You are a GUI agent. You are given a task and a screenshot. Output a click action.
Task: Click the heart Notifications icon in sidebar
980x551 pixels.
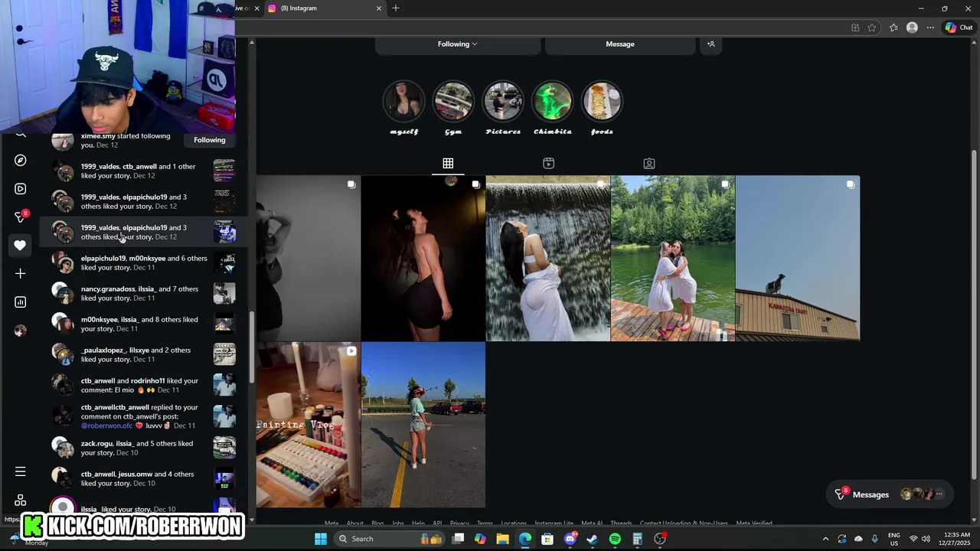[x=21, y=246]
